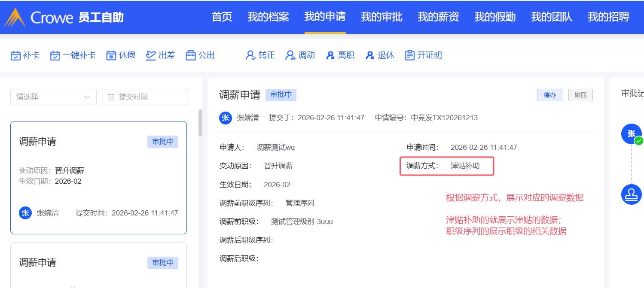Open the 开证明 certificate icon
Screen dimensions: 644x288
409,55
